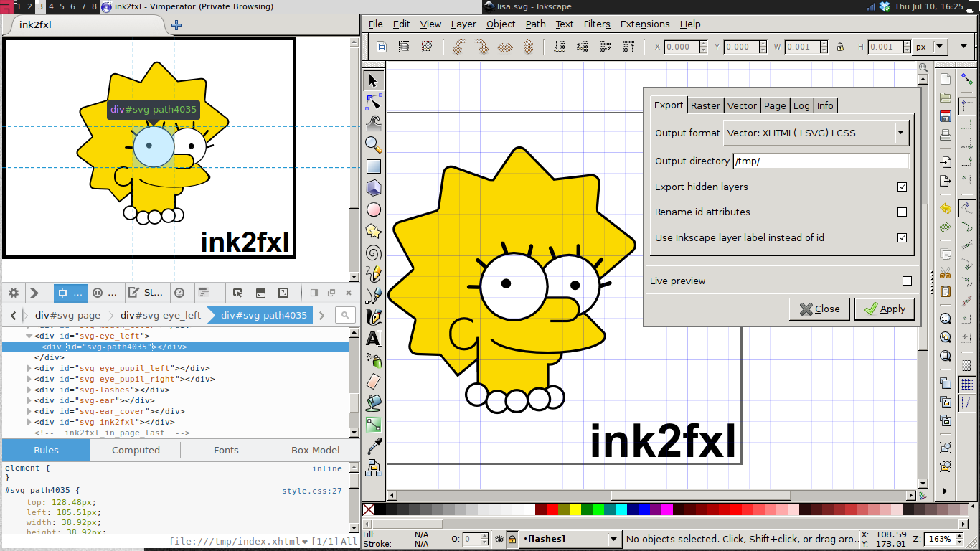
Task: Toggle the grid snapping button
Action: pyautogui.click(x=966, y=385)
